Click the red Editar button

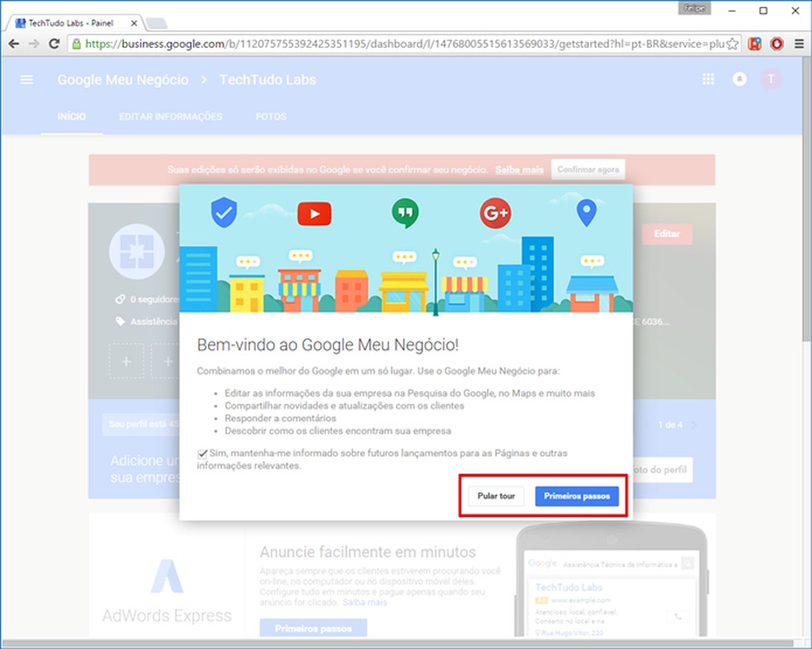(x=667, y=234)
